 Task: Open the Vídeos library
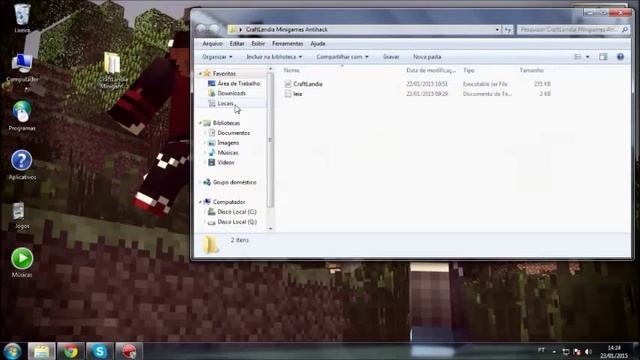(226, 162)
